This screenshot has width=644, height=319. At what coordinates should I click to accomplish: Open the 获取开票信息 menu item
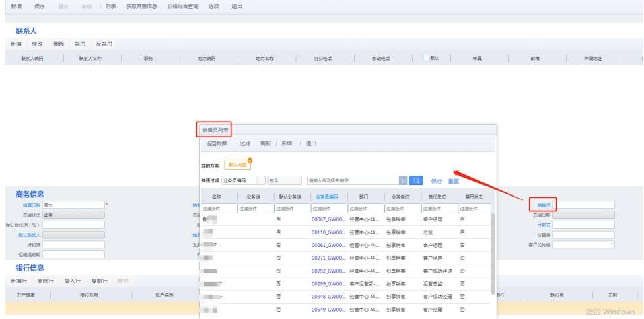(x=142, y=7)
